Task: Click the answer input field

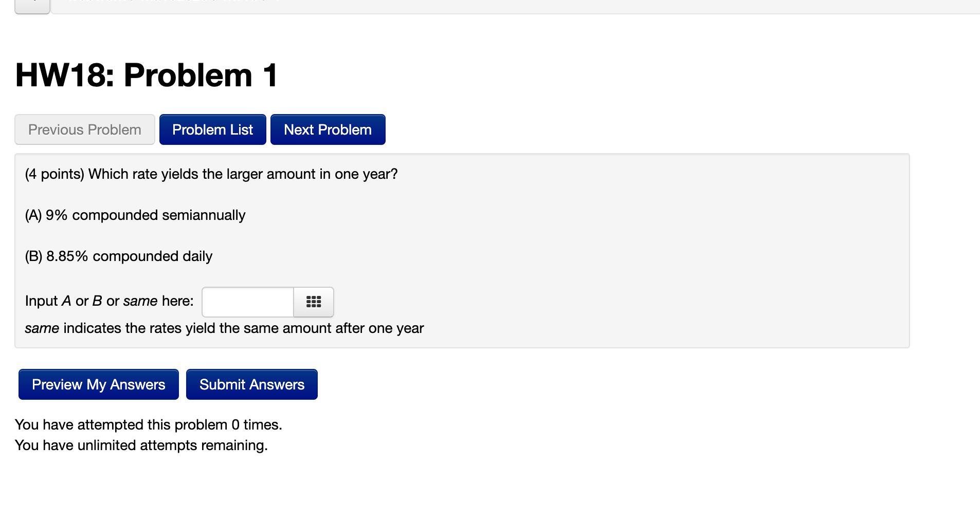Action: pos(247,302)
